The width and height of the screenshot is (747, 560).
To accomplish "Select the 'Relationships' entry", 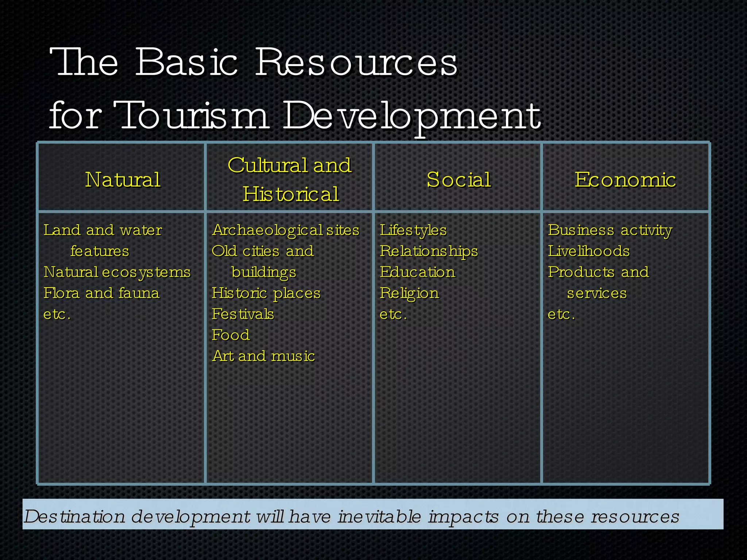I will pos(429,252).
